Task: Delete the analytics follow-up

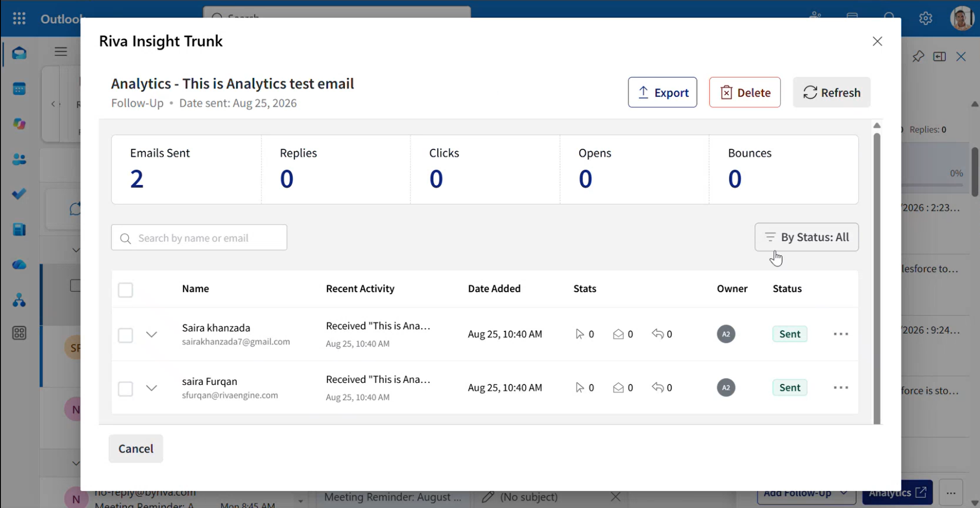Action: click(745, 92)
